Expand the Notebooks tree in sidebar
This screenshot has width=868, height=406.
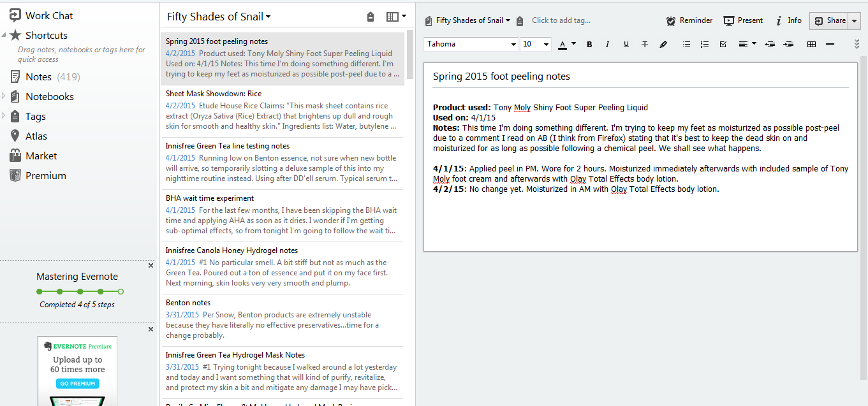tap(4, 96)
